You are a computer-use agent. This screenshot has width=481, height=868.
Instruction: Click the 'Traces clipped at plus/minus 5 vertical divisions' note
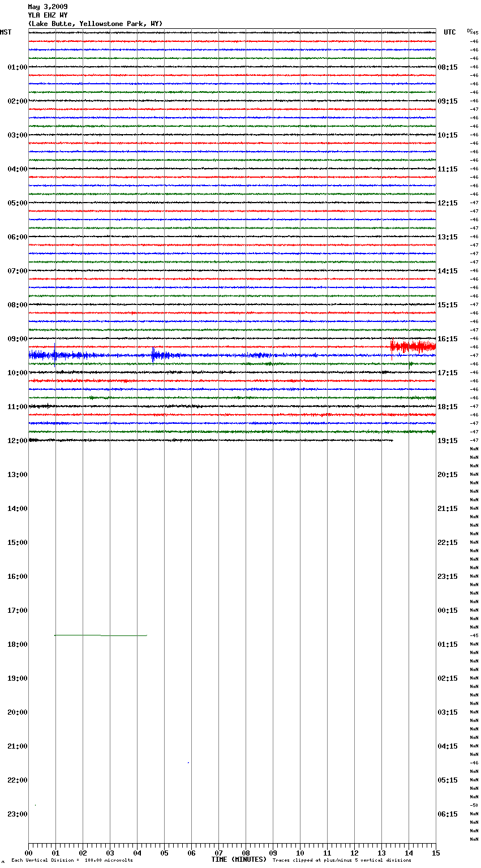342,861
